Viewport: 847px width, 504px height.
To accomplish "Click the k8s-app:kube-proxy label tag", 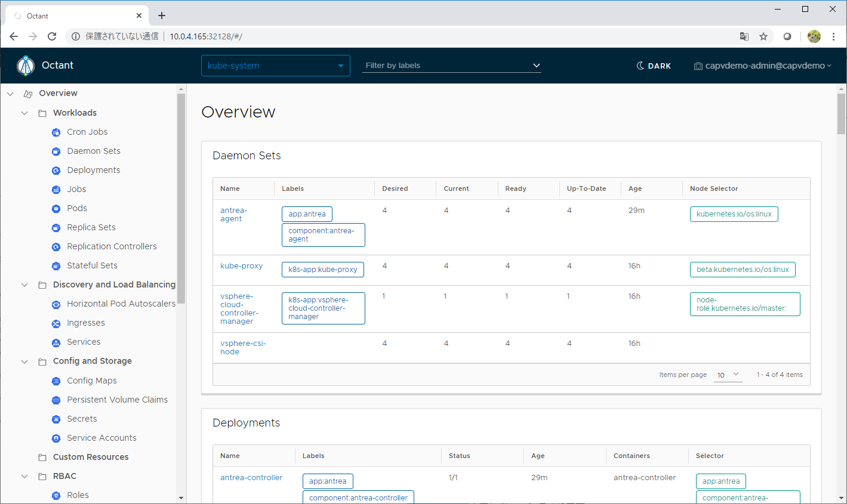I will point(323,270).
